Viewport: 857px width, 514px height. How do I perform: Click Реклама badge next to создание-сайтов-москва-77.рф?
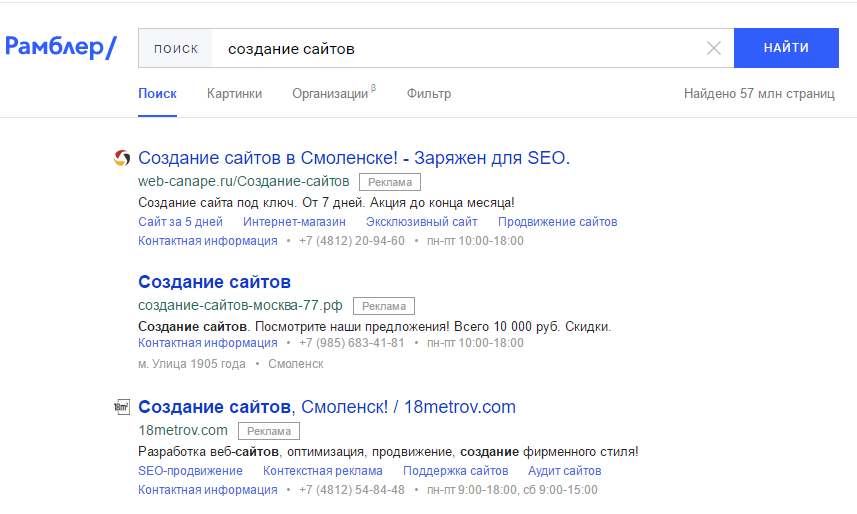(384, 306)
